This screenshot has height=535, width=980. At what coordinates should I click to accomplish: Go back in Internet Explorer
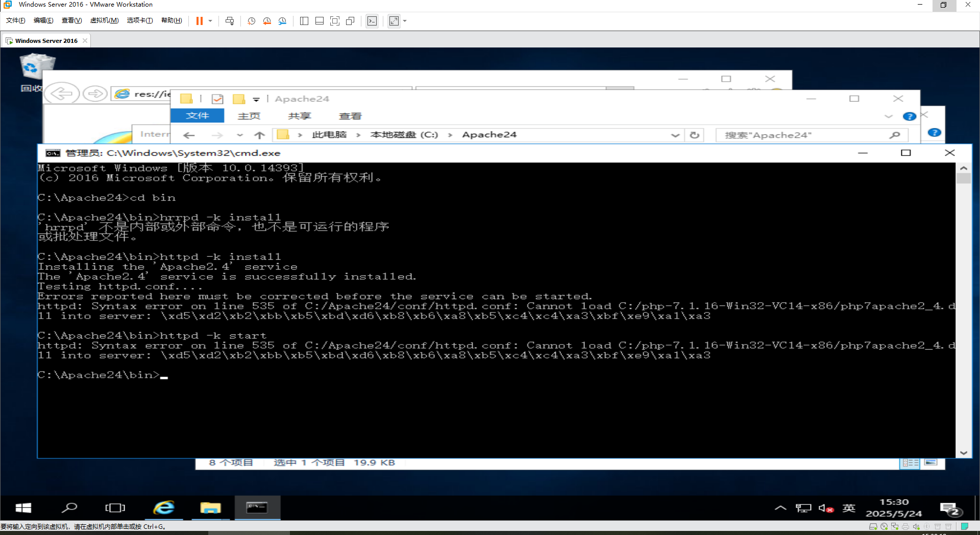[x=62, y=93]
